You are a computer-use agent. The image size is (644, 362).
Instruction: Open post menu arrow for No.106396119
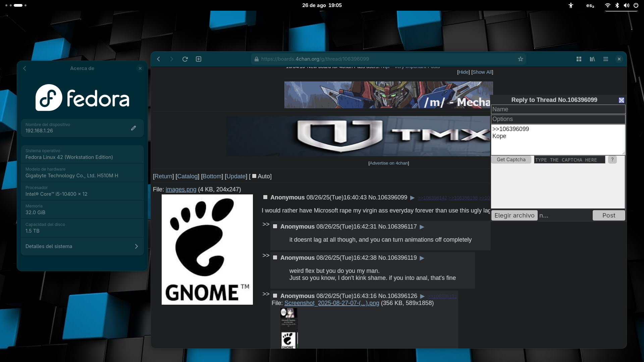[422, 258]
